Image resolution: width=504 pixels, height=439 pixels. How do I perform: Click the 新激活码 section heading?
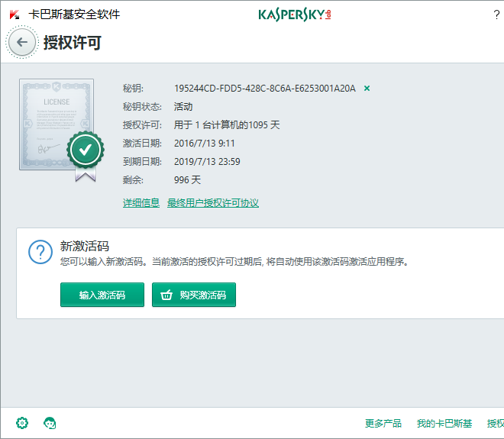click(85, 246)
